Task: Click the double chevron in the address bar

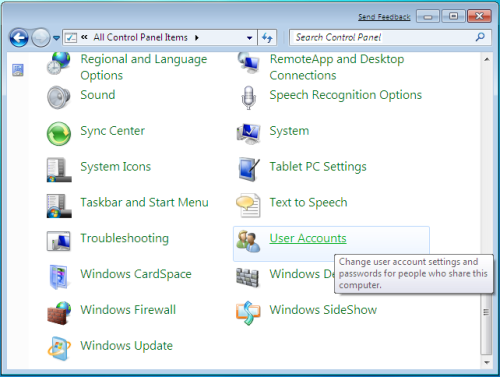Action: (84, 37)
